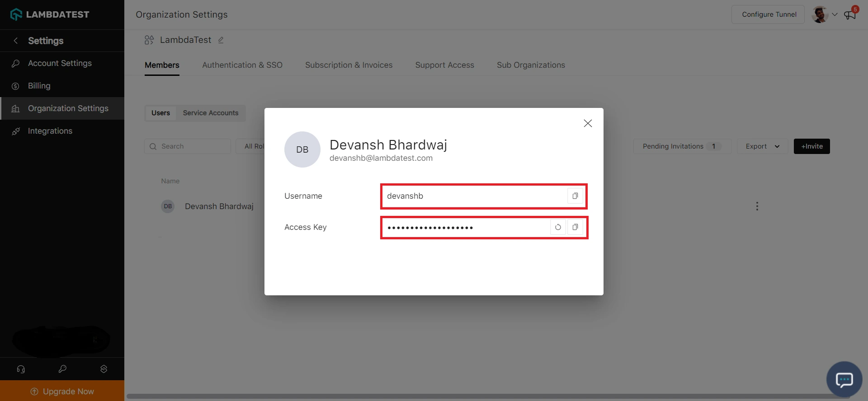Click the +Invite button
Viewport: 868px width, 401px height.
(x=811, y=146)
